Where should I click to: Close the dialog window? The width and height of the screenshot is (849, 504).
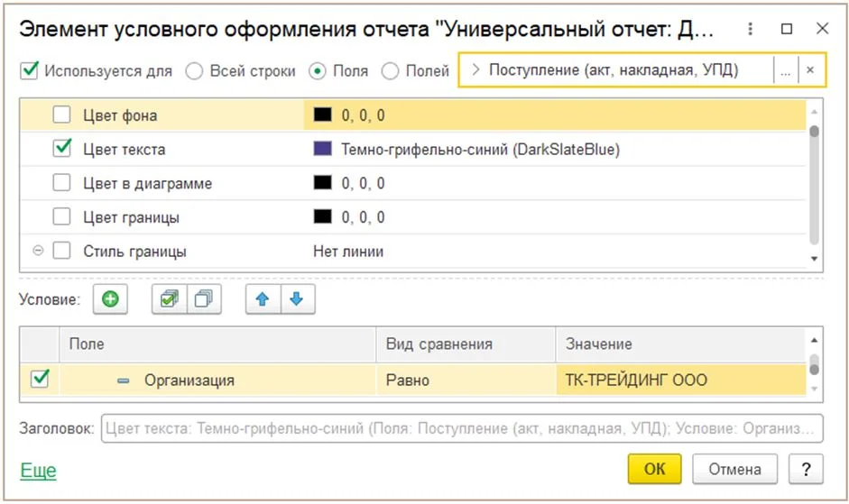click(x=822, y=28)
